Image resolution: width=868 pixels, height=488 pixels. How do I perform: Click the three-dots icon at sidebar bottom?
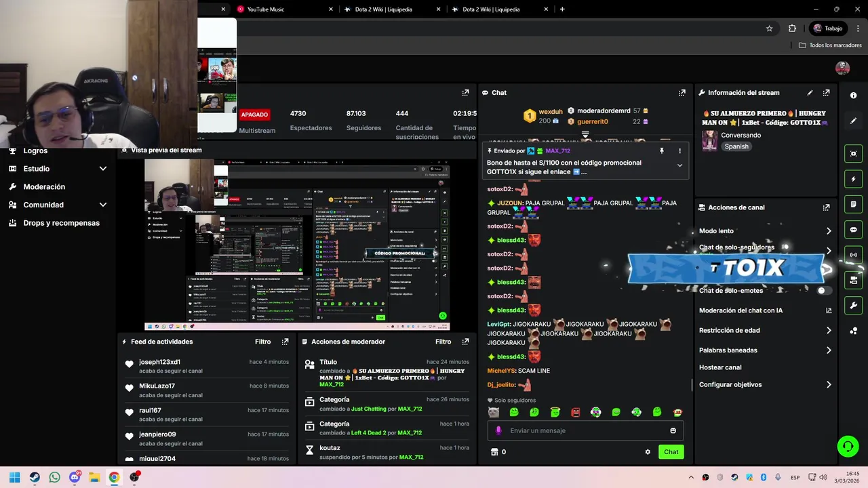853,331
